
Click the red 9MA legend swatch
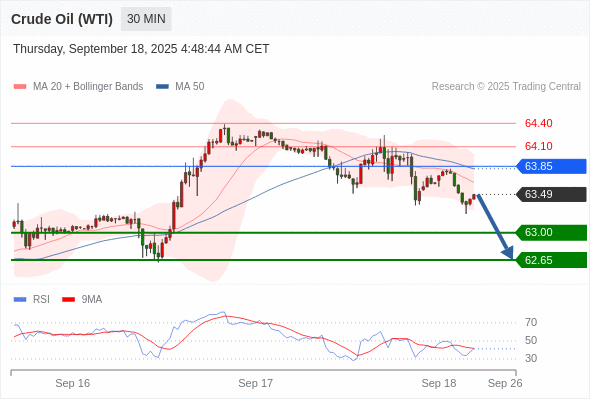[68, 300]
